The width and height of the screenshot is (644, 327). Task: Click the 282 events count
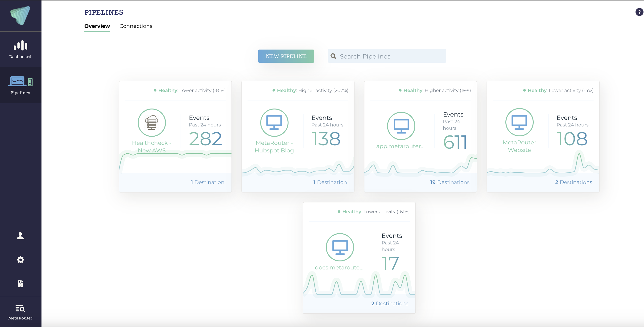[205, 139]
